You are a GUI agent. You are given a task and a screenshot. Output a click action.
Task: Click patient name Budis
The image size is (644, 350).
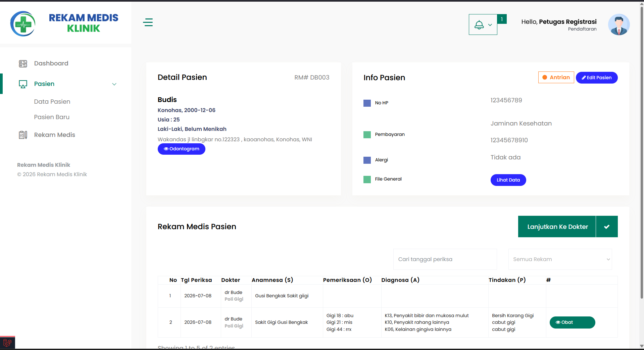167,100
